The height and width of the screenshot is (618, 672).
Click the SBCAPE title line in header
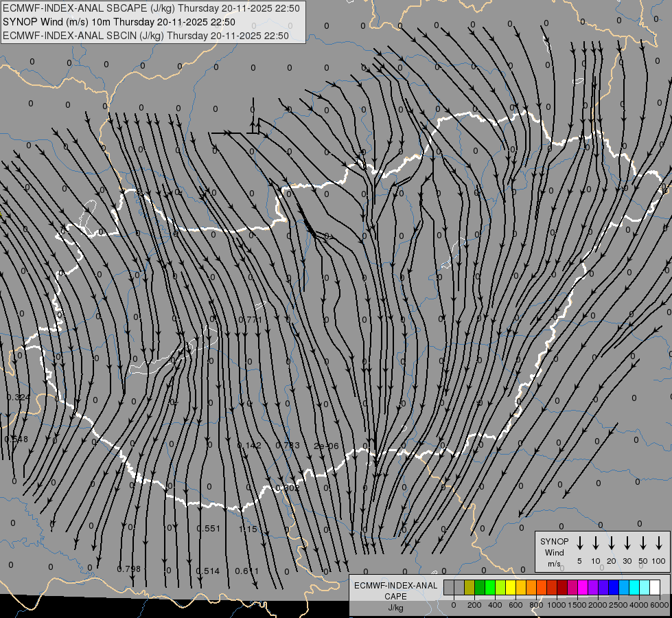tap(151, 8)
